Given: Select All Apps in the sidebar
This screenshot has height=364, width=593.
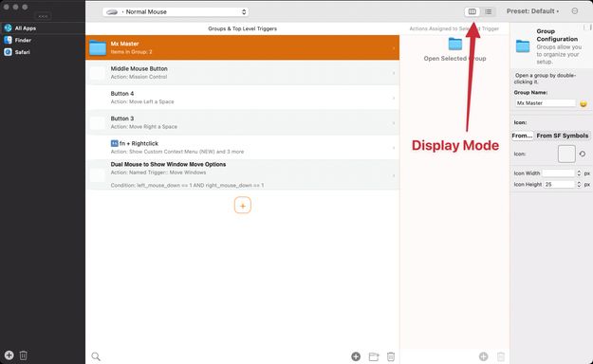Looking at the screenshot, I should click(x=43, y=28).
